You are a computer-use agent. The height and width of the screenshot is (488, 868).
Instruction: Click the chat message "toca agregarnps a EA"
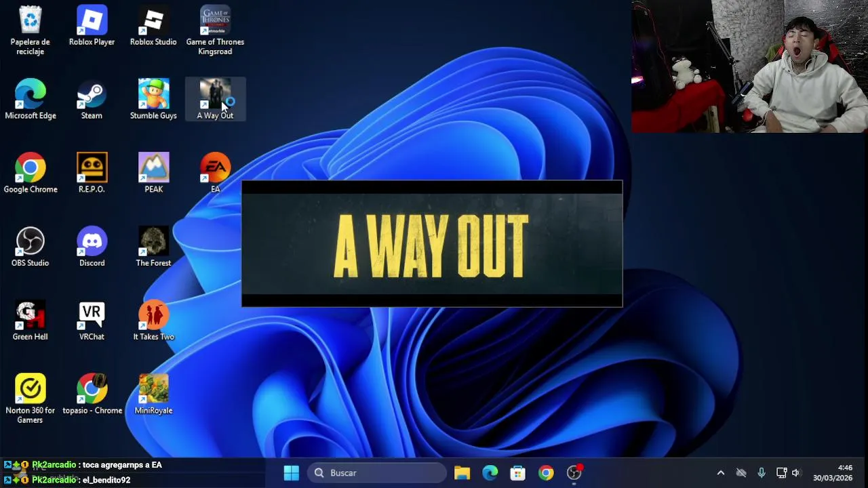click(122, 465)
